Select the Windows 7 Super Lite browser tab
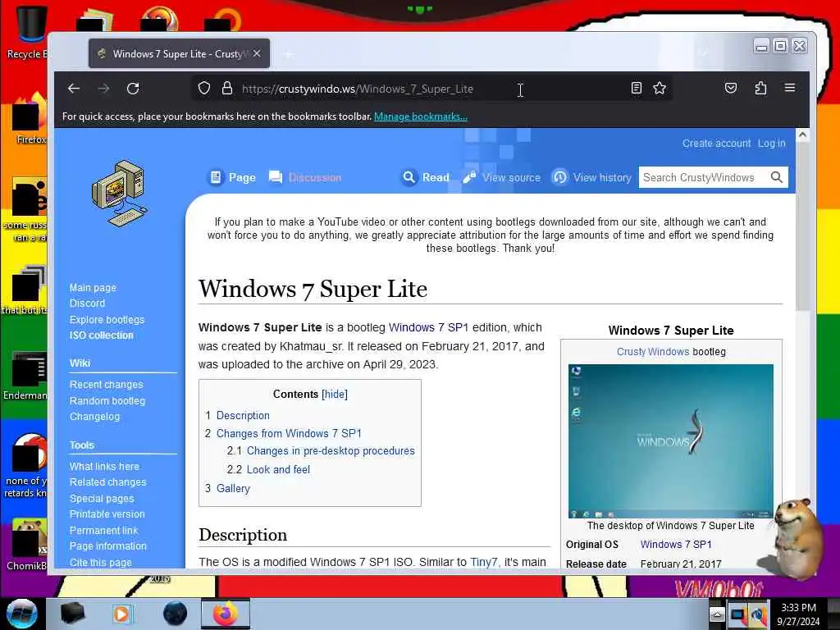840x630 pixels. pos(179,53)
